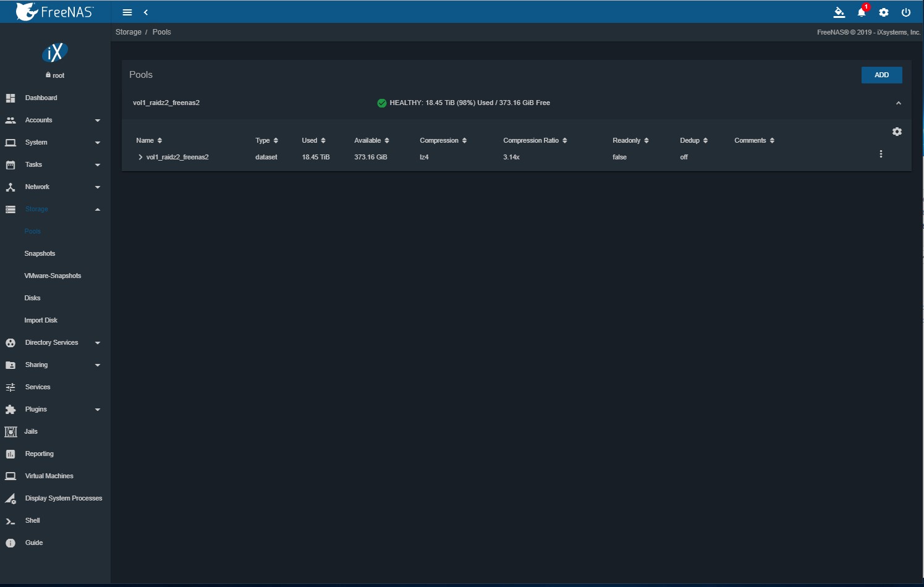Viewport: 924px width, 587px height.
Task: Collapse the Storage sidebar section
Action: point(55,209)
